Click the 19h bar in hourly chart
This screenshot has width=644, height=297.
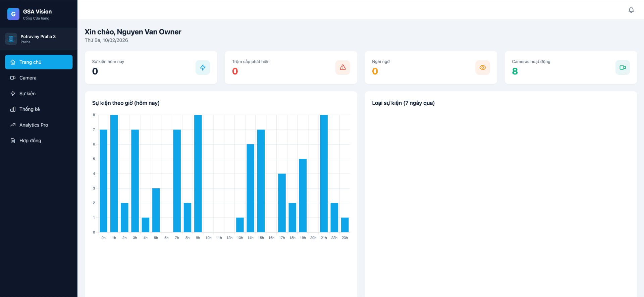pos(303,196)
